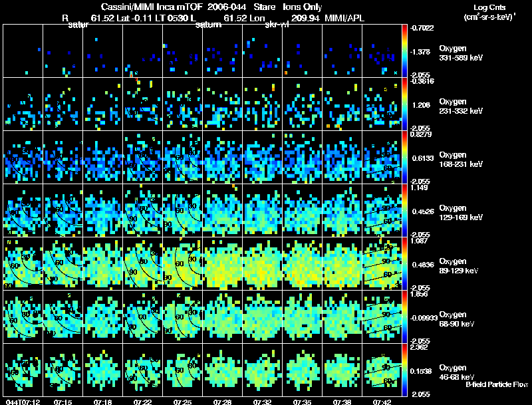Open the 46-68 keV image at 07:42

pyautogui.click(x=382, y=370)
